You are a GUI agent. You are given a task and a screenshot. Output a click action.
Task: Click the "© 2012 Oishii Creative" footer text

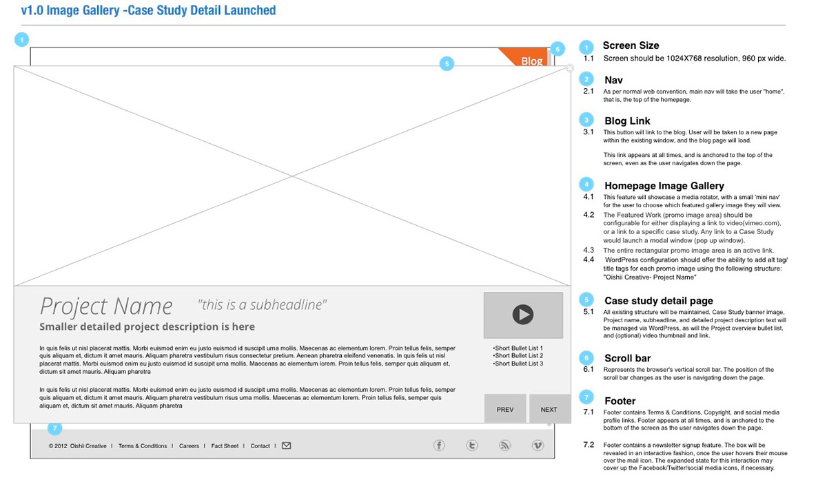tap(78, 446)
